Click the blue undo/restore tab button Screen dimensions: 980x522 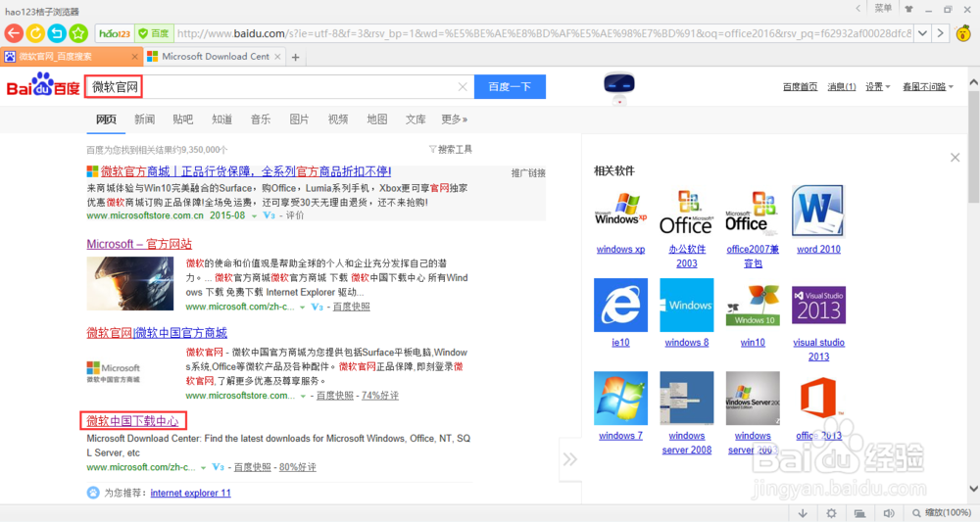point(57,33)
